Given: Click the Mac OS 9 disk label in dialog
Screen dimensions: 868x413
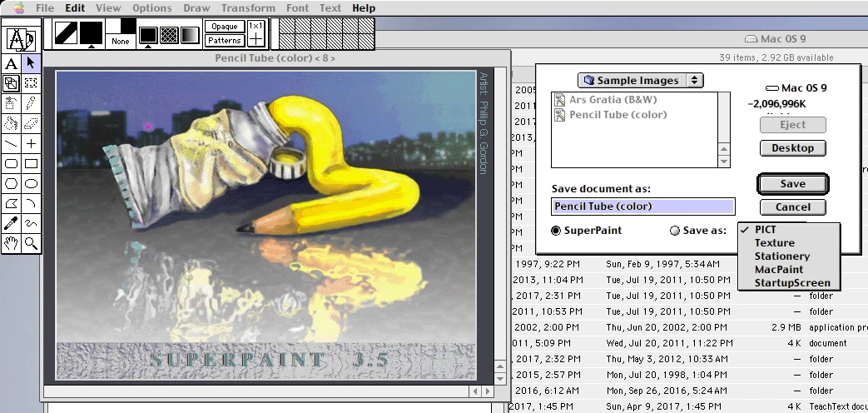Looking at the screenshot, I should pos(796,88).
